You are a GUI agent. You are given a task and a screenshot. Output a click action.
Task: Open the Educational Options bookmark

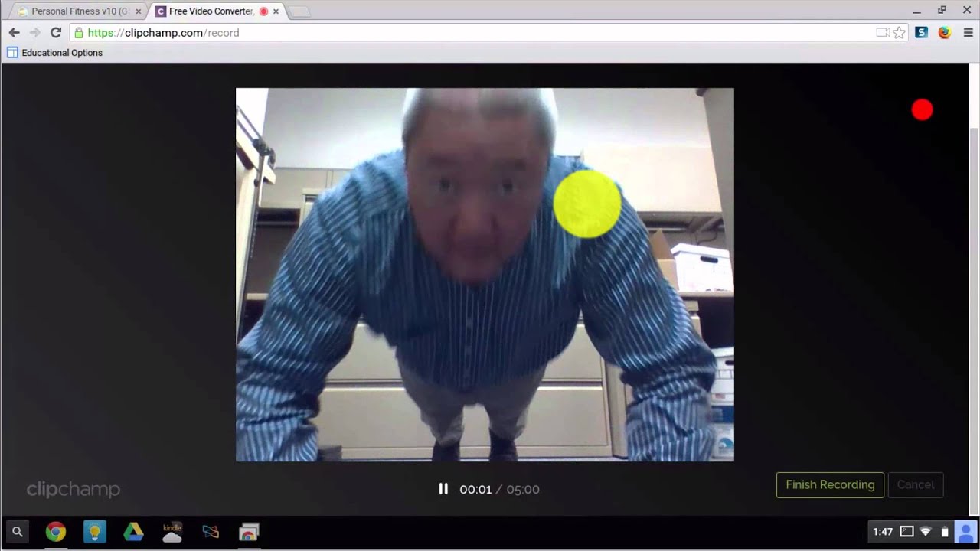(x=54, y=53)
